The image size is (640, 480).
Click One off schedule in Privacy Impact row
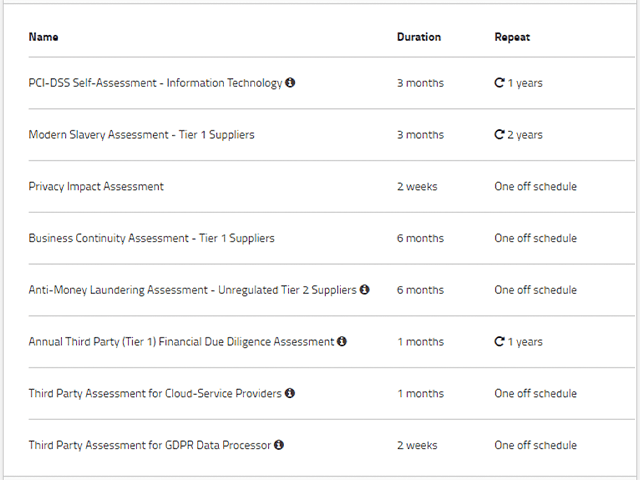pyautogui.click(x=535, y=187)
